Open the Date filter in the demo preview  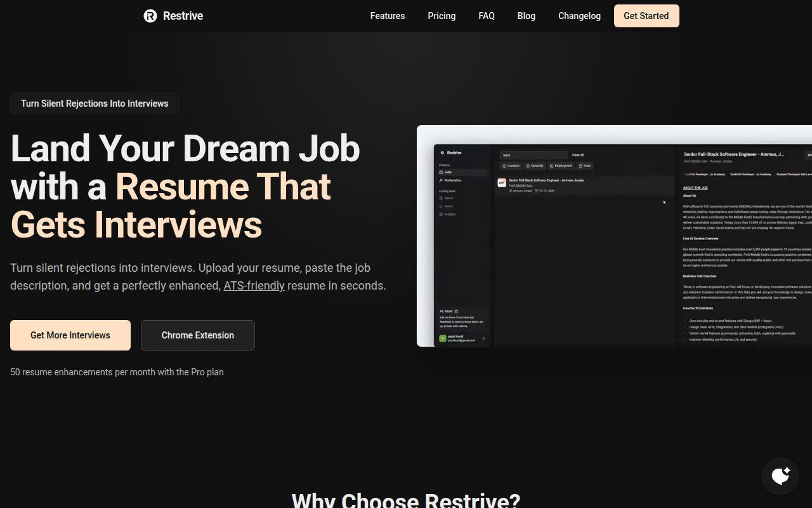point(585,166)
